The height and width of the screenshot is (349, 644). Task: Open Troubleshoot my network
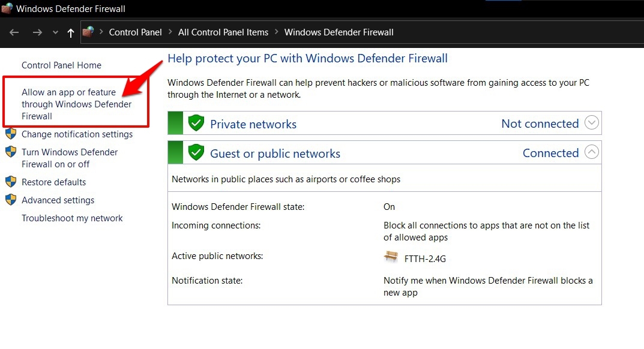[x=72, y=218]
